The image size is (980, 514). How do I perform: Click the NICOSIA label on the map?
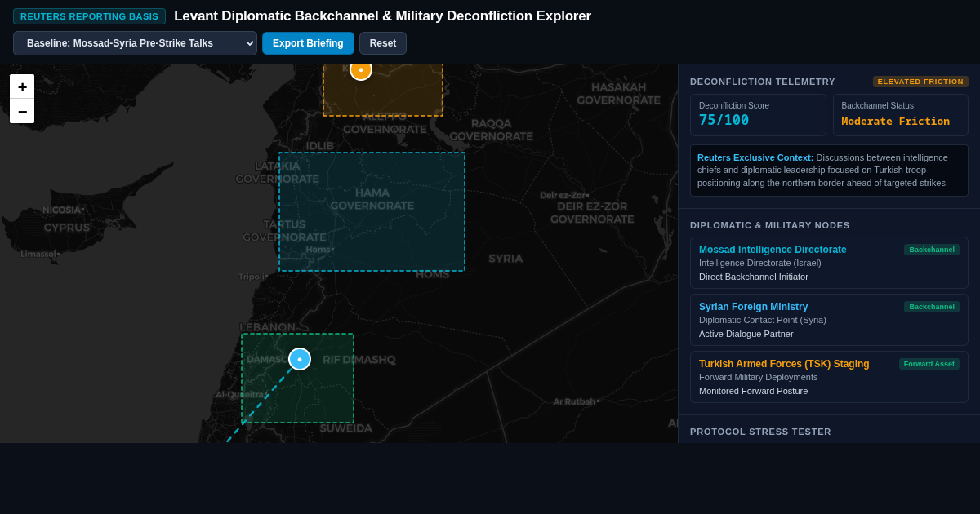tap(63, 210)
